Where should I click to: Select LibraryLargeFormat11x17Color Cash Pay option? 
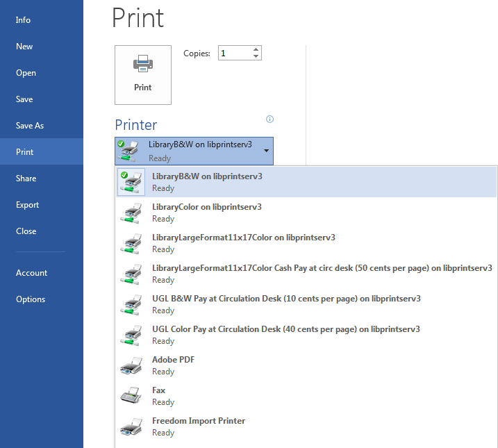tap(322, 268)
